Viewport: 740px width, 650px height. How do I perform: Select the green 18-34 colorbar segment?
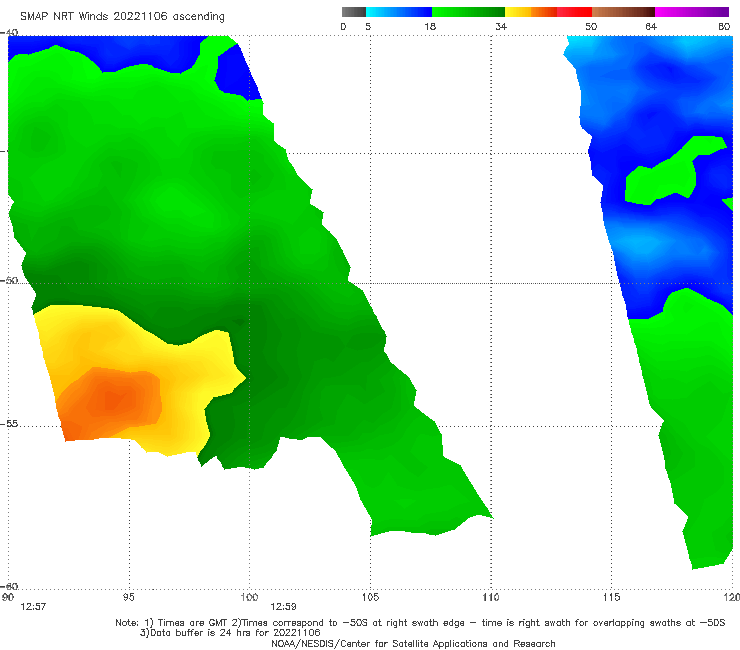468,12
